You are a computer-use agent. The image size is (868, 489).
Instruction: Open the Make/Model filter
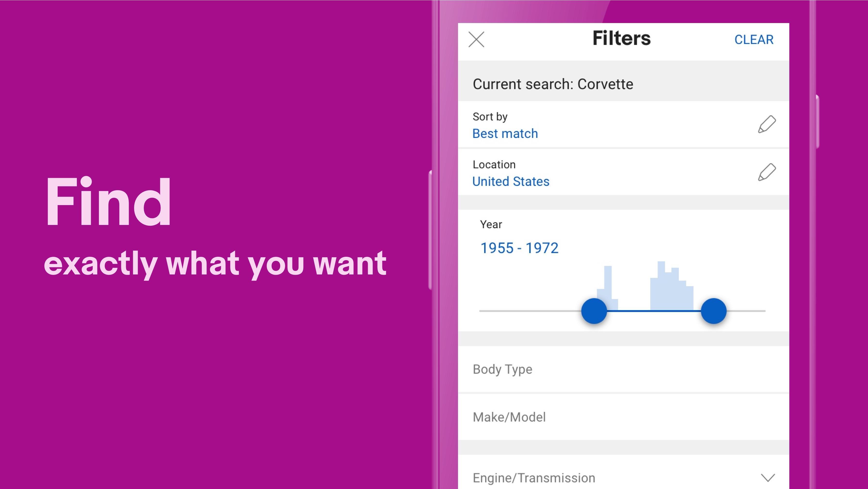[x=623, y=417]
